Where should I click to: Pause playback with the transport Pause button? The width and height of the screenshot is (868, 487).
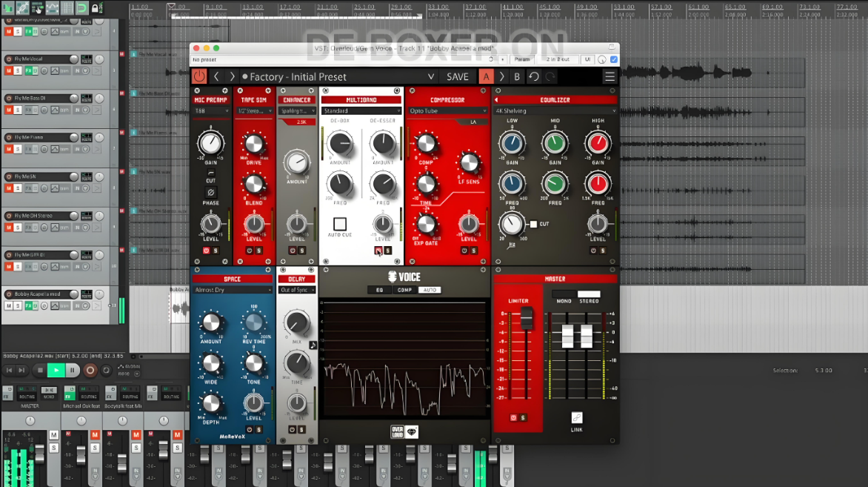73,370
